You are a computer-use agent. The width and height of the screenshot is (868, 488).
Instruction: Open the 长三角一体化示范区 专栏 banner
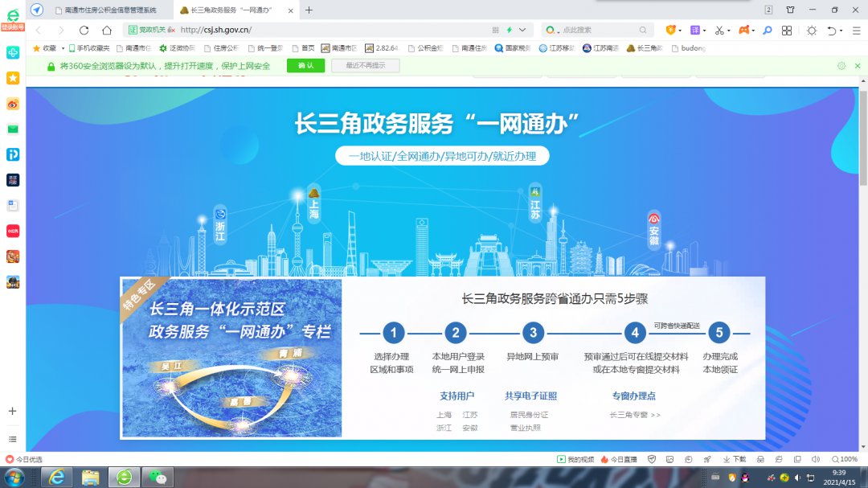point(231,358)
